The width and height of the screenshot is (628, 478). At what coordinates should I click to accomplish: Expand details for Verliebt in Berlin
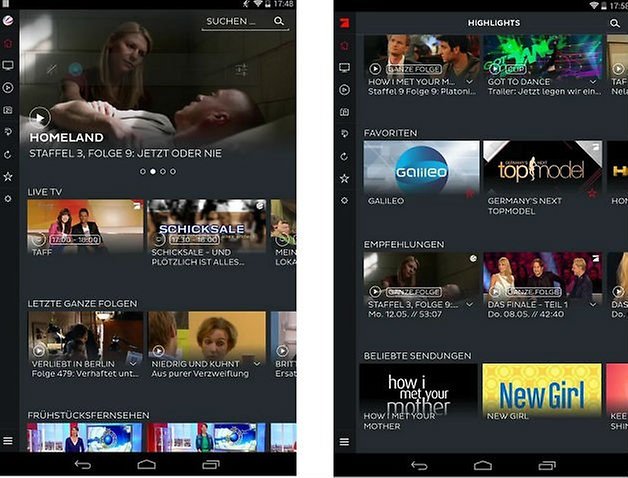(x=133, y=364)
